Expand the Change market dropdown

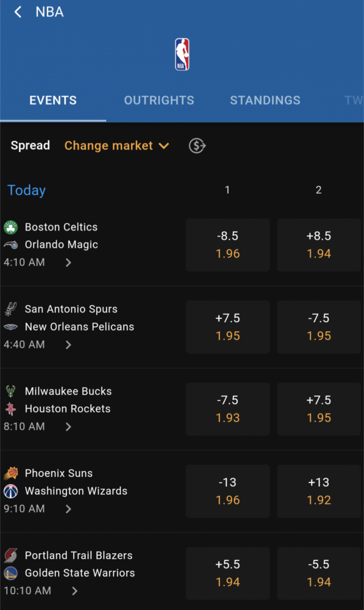[116, 146]
